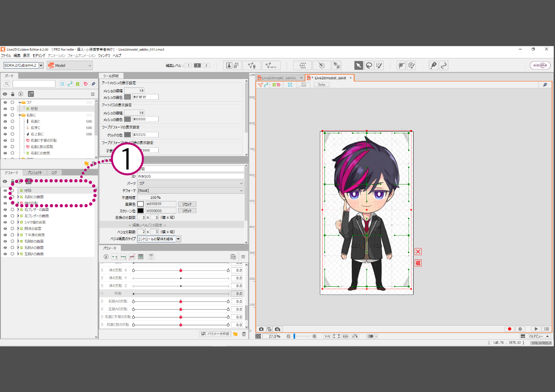Expand the 右腕Cの曲面 deformer row
555x392 pixels.
point(18,197)
